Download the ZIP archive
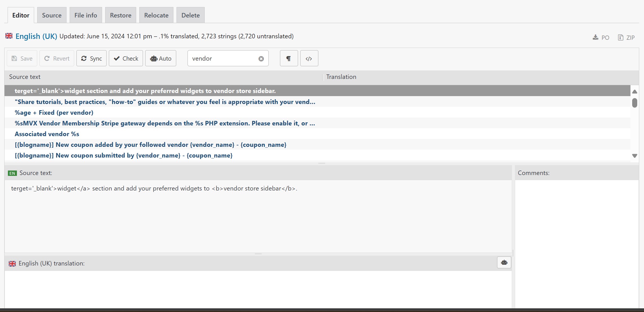The width and height of the screenshot is (644, 312). click(x=626, y=37)
